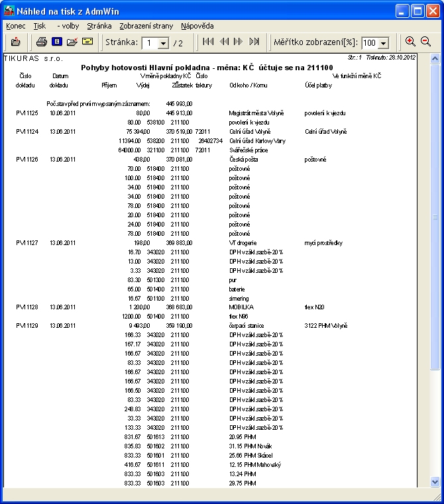Click the balance value 359 190,00
The image size is (444, 504).
pyautogui.click(x=179, y=326)
